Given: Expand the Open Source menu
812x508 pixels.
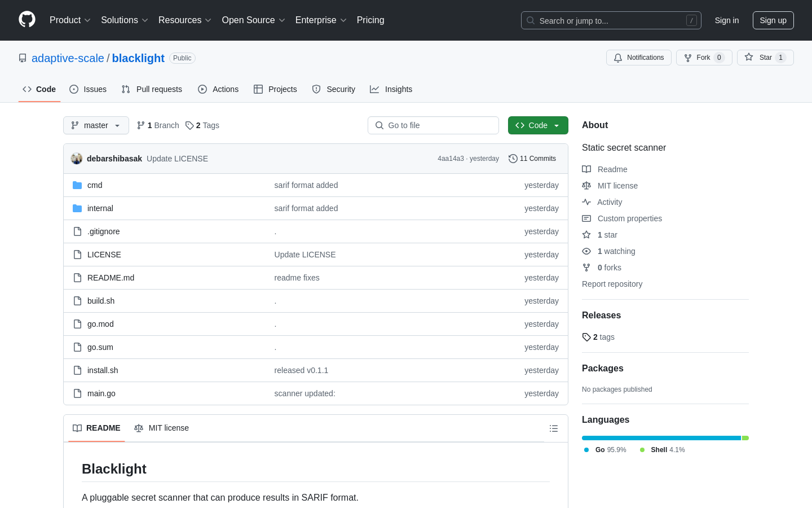Looking at the screenshot, I should click(254, 20).
